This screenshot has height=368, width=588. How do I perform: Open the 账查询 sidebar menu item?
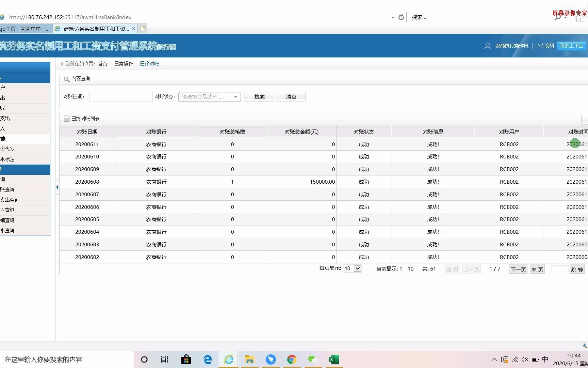point(25,189)
